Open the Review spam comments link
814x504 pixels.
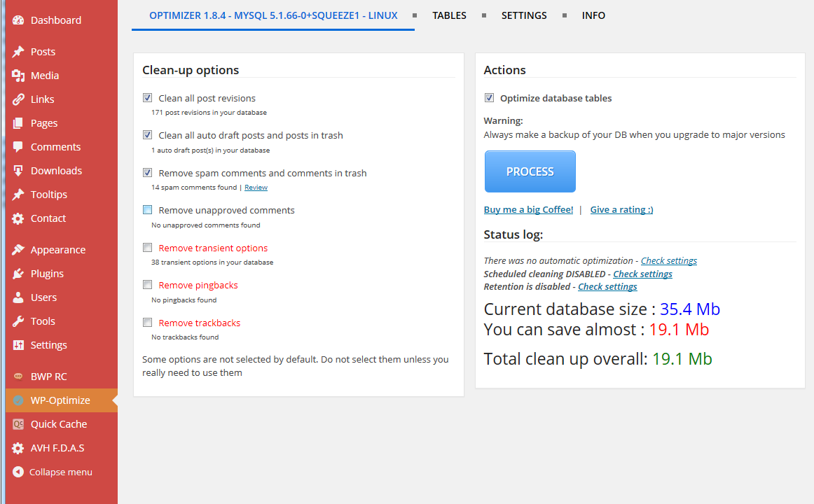click(256, 187)
